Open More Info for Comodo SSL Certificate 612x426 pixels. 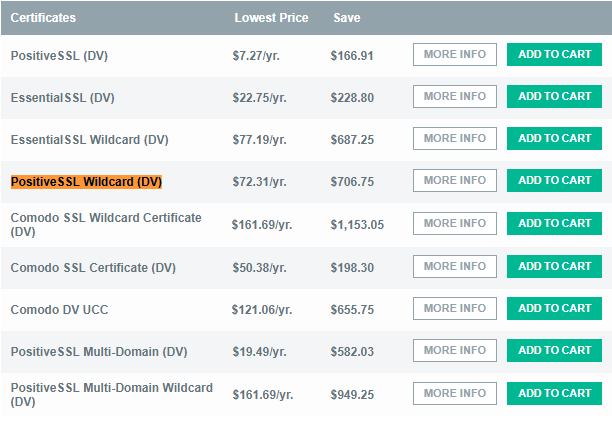coord(455,266)
